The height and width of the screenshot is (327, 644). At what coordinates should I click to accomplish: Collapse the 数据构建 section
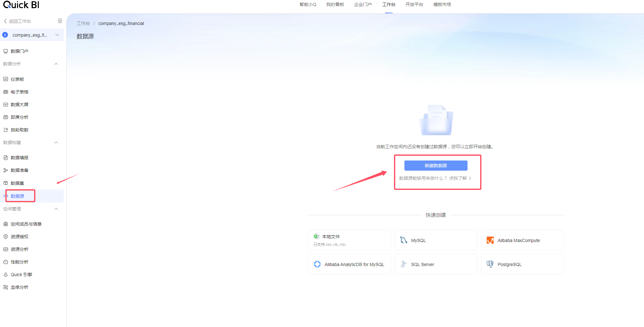(x=56, y=142)
